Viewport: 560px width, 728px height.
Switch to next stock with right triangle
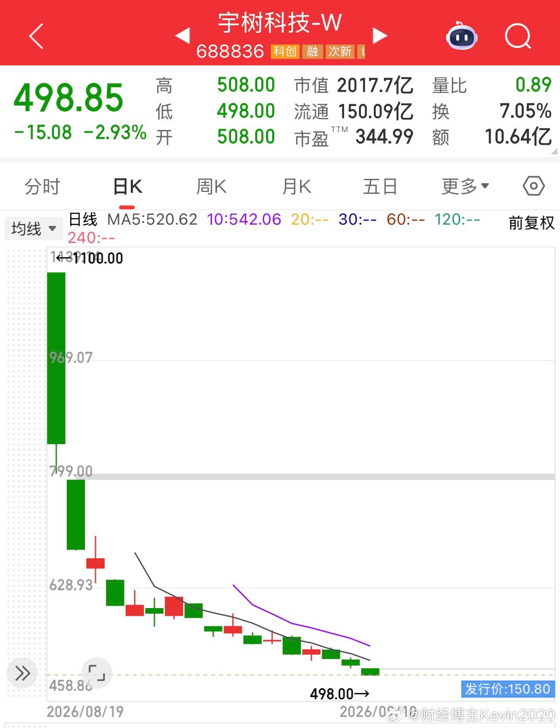[379, 36]
